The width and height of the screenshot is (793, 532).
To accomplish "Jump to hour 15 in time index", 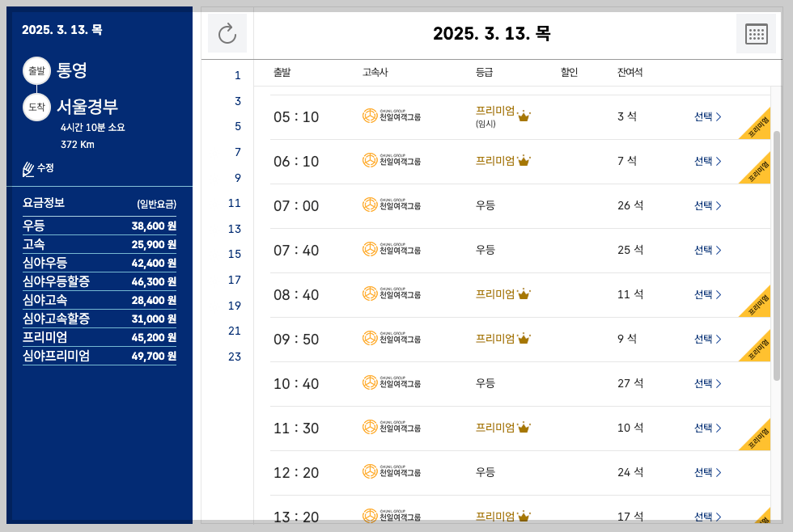I will coord(234,254).
